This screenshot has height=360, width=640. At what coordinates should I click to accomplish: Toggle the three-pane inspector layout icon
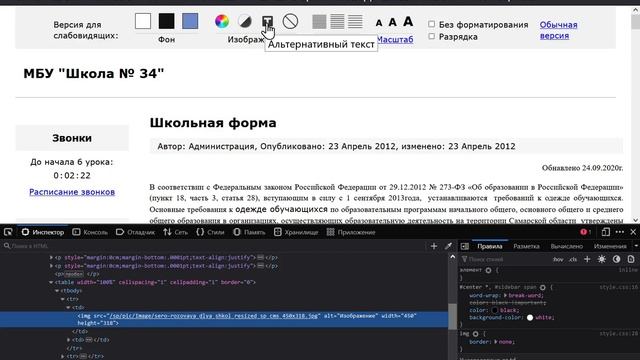[464, 246]
